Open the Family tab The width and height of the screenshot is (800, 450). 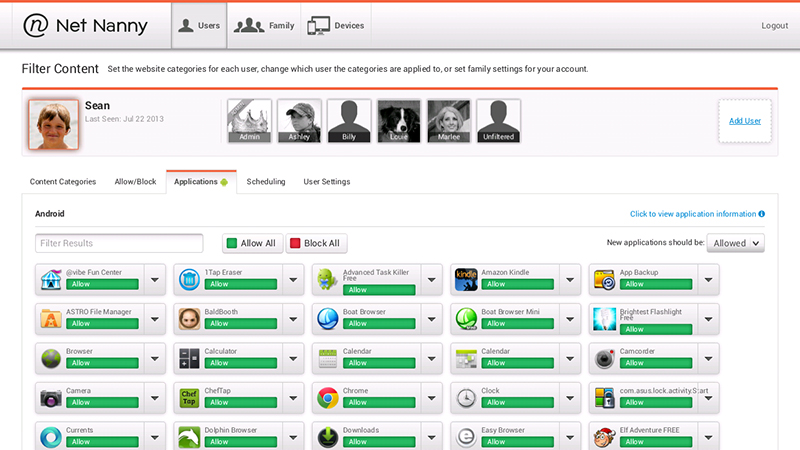(x=264, y=26)
